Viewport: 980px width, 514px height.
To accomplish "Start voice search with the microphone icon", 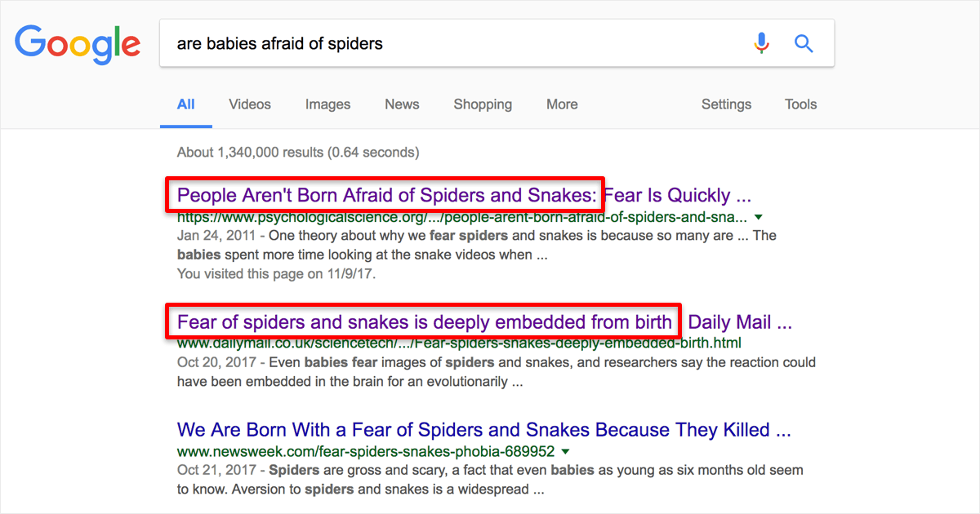I will [x=761, y=43].
